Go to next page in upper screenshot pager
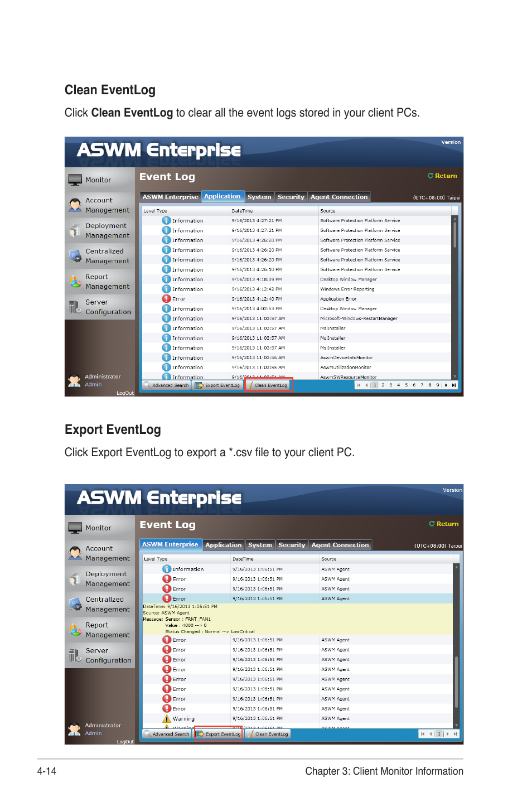 point(446,385)
